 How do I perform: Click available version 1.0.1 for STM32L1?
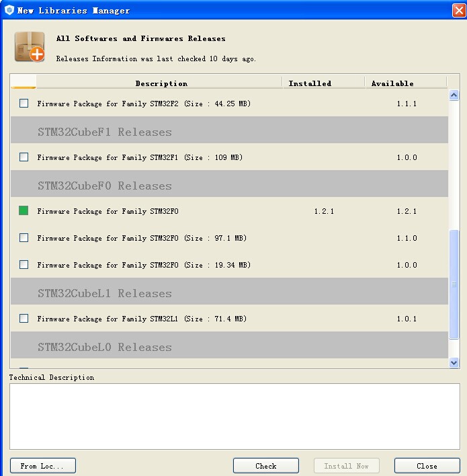[407, 319]
